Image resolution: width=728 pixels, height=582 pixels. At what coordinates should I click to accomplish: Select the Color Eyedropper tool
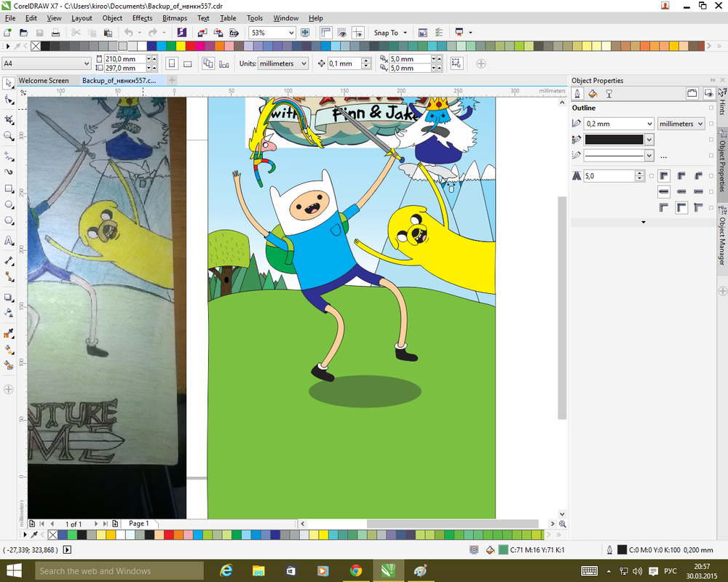point(8,333)
